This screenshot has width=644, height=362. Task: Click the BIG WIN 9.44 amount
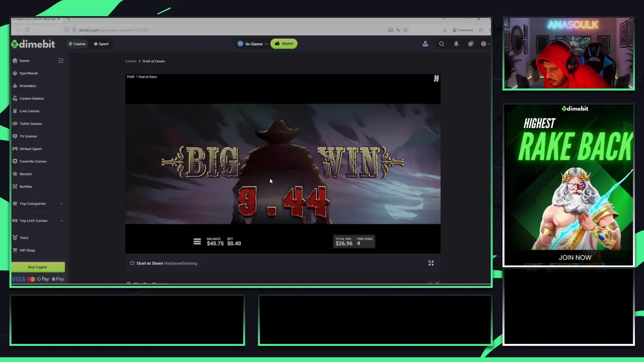pos(284,201)
